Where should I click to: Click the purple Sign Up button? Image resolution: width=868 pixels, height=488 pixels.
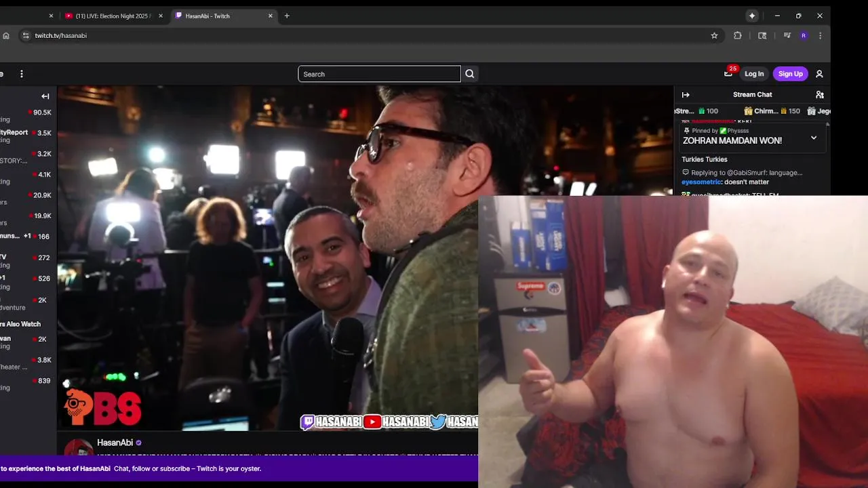(790, 74)
